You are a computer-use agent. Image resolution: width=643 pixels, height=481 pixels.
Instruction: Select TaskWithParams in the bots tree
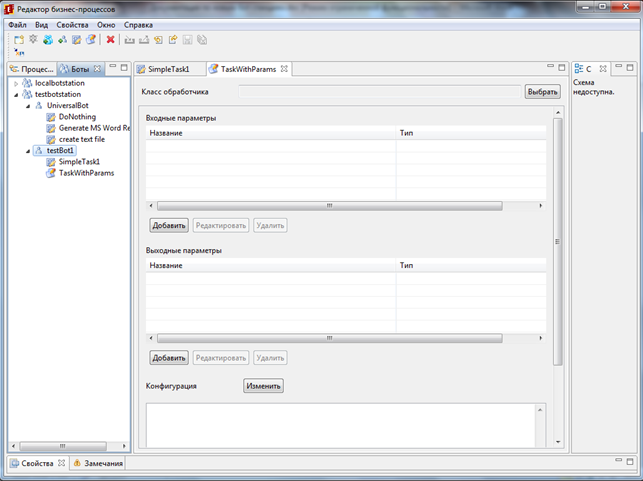point(86,173)
